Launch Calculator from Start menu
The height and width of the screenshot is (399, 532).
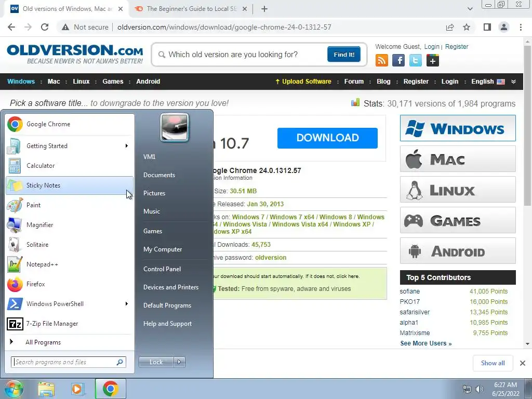coord(70,166)
